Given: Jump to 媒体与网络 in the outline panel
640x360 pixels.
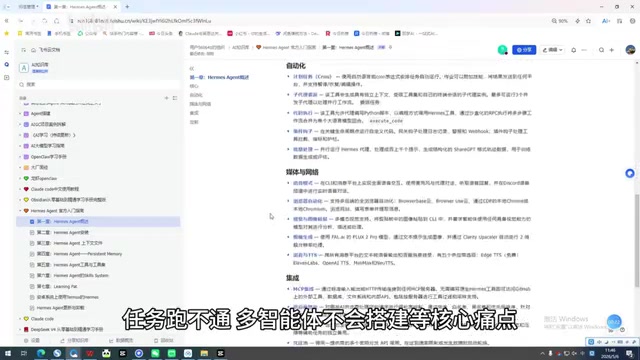Looking at the screenshot, I should click(x=200, y=104).
